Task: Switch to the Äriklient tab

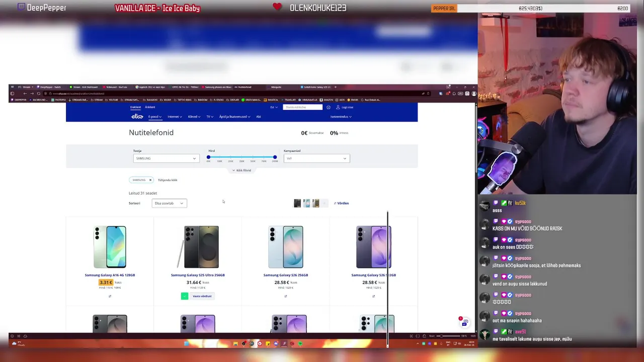Action: point(150,107)
